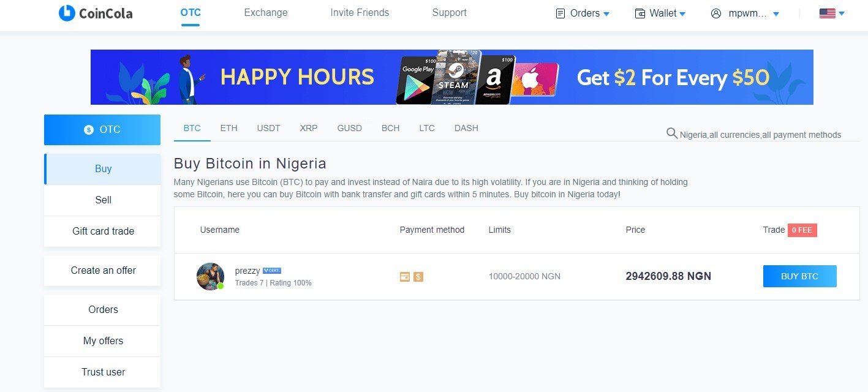Click the Orders document icon in header
Image resolution: width=868 pixels, height=392 pixels.
coord(560,13)
